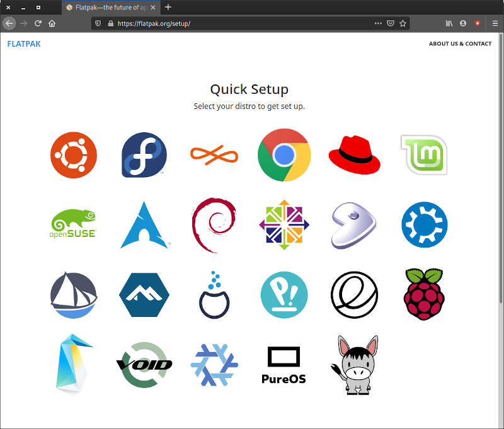504x429 pixels.
Task: Open Red Hat setup instructions
Action: [x=354, y=154]
